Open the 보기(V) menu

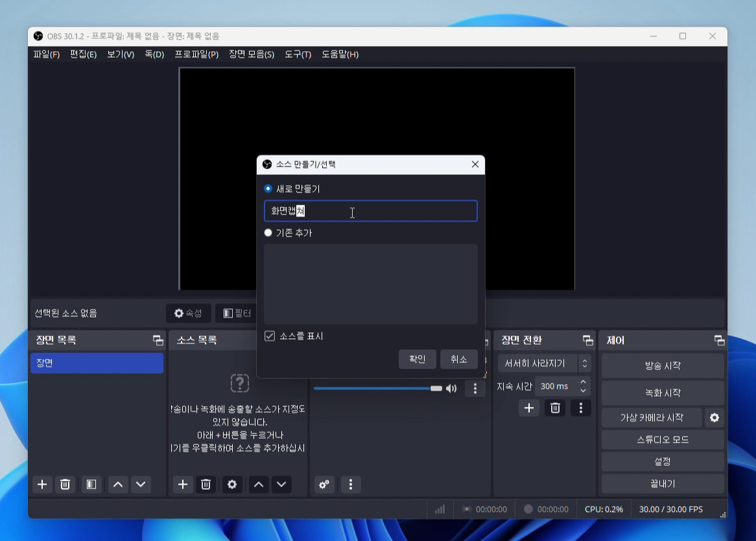click(x=121, y=54)
